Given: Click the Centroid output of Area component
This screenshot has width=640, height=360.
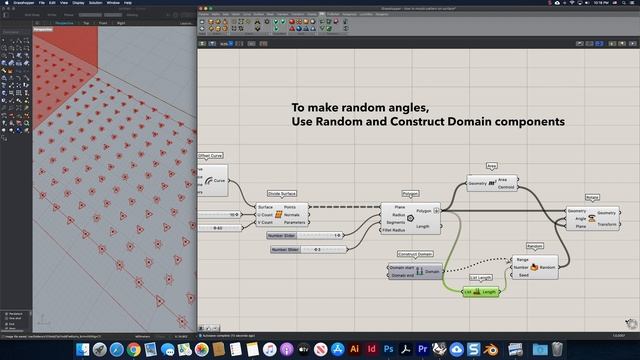Looking at the screenshot, I should (506, 187).
